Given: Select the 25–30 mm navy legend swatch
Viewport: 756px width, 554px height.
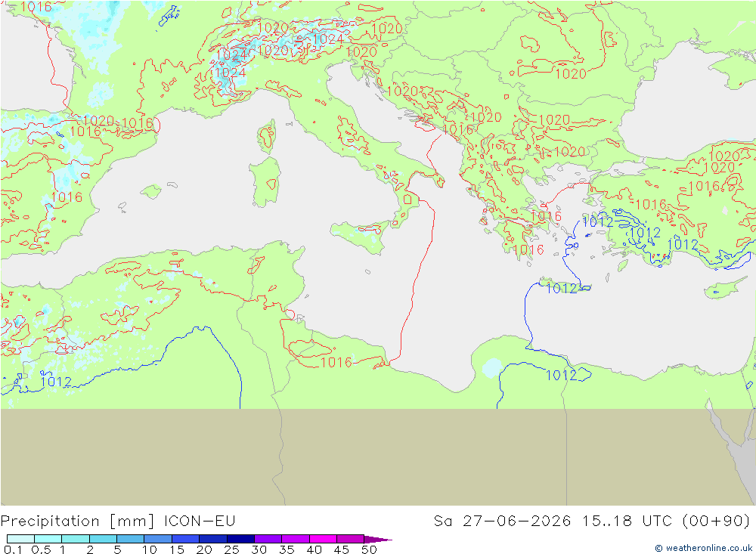Looking at the screenshot, I should pos(240,539).
